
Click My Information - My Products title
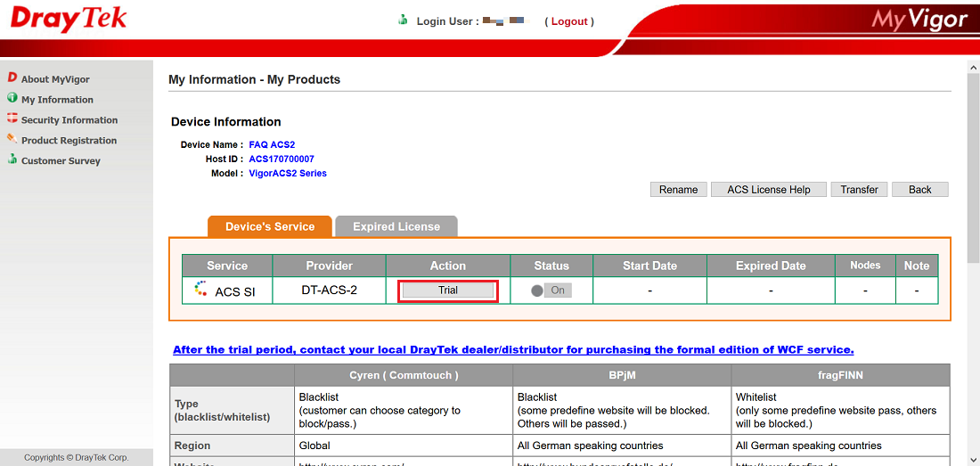(x=255, y=79)
